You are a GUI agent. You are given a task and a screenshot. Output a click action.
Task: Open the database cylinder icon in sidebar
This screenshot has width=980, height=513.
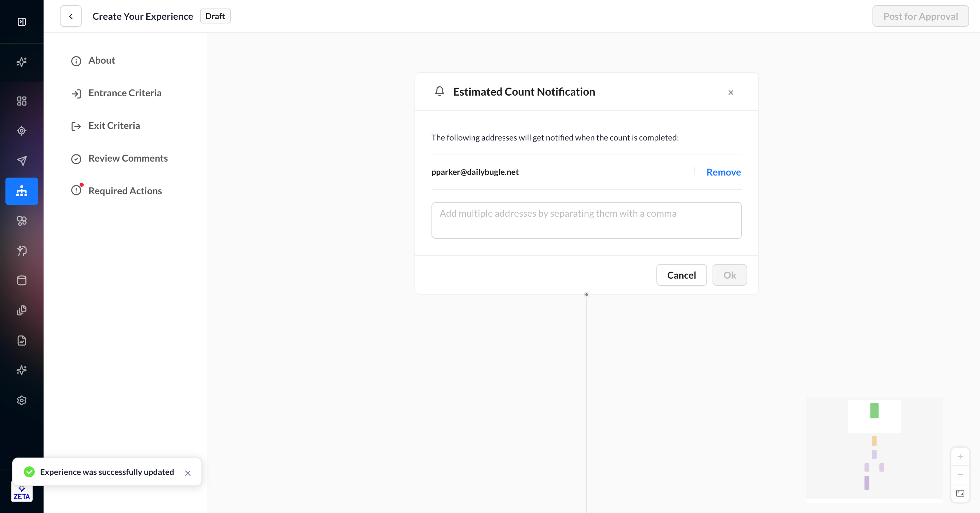click(22, 280)
